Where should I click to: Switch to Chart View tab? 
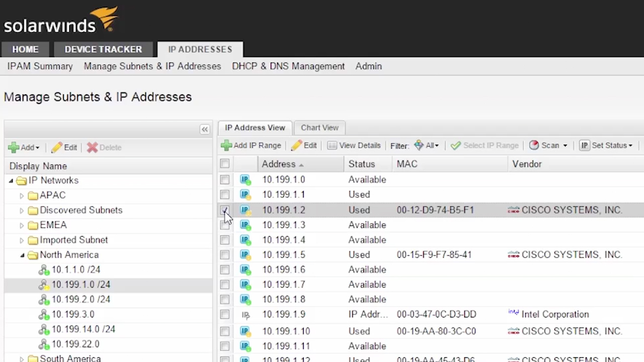point(319,128)
